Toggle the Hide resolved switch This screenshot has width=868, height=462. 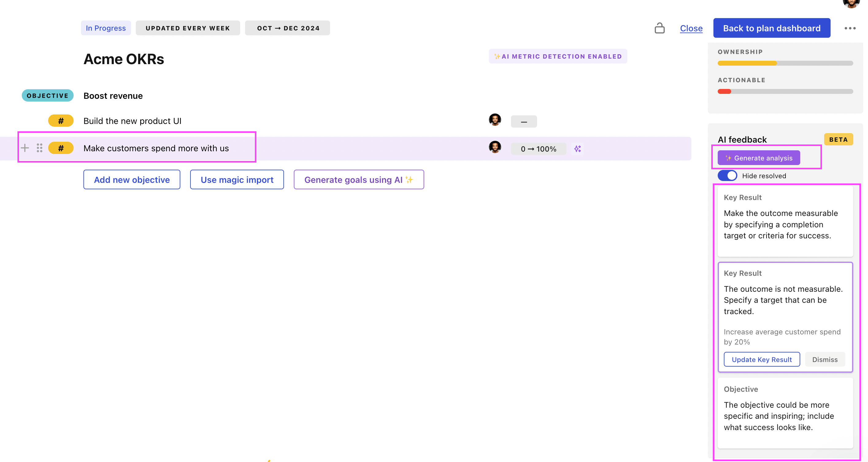click(x=727, y=175)
